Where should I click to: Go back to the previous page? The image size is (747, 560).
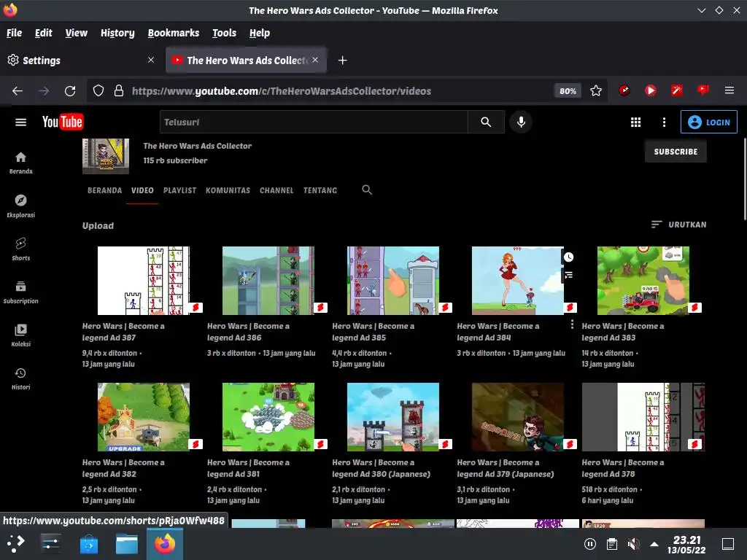[18, 91]
